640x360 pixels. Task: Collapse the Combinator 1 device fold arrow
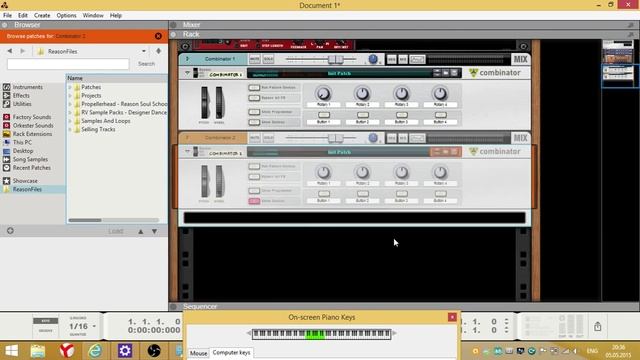(x=187, y=73)
